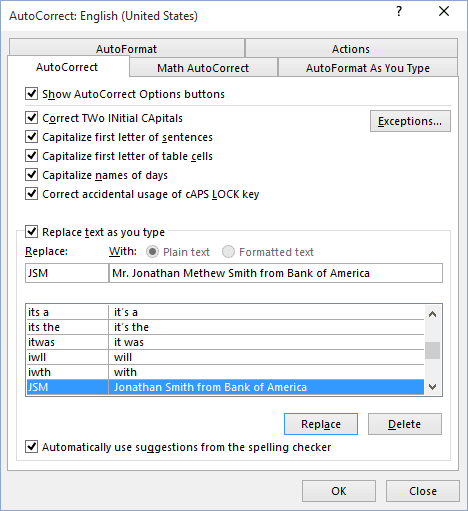Click the list scroll up arrow

coord(432,314)
